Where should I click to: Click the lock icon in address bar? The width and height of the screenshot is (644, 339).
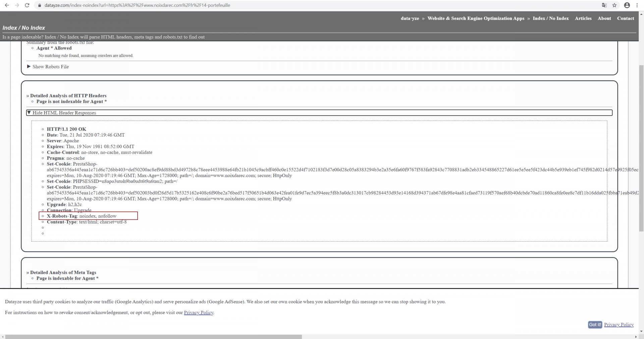40,5
